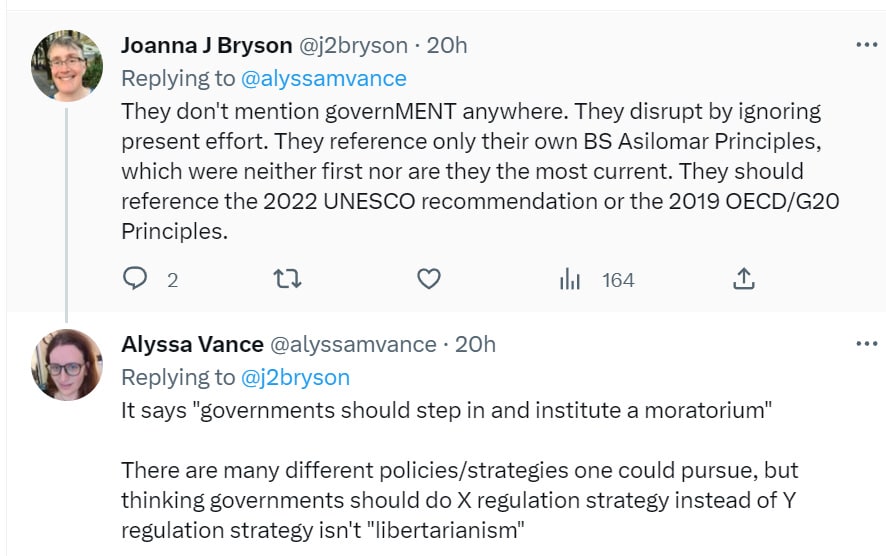The image size is (886, 556).
Task: Retweet Joanna J Bryson's tweet
Action: [x=287, y=279]
